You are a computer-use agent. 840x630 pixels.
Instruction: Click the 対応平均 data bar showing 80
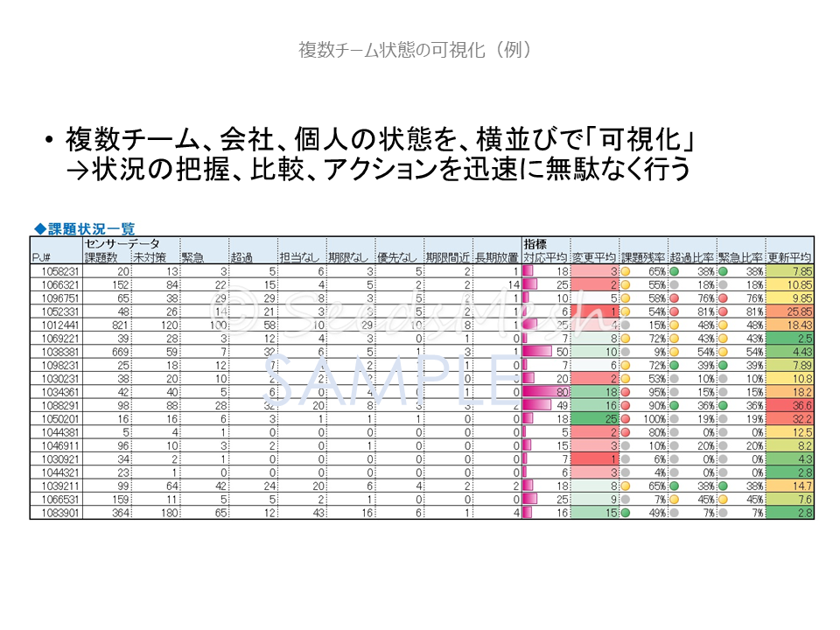pos(546,392)
